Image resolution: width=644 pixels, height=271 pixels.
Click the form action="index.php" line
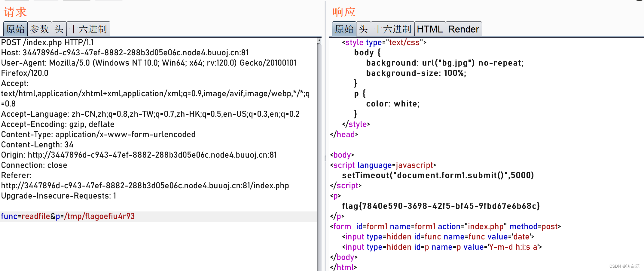pos(445,226)
